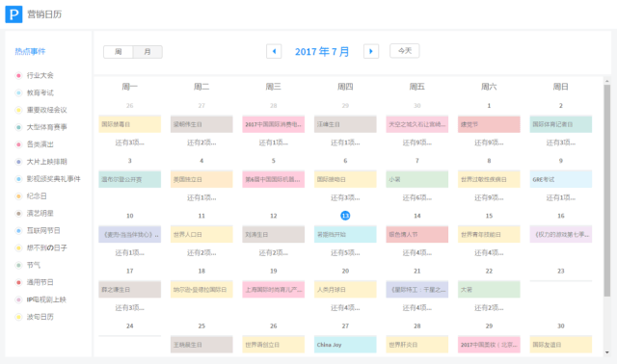Open the China Joy event on 27

coord(345,345)
